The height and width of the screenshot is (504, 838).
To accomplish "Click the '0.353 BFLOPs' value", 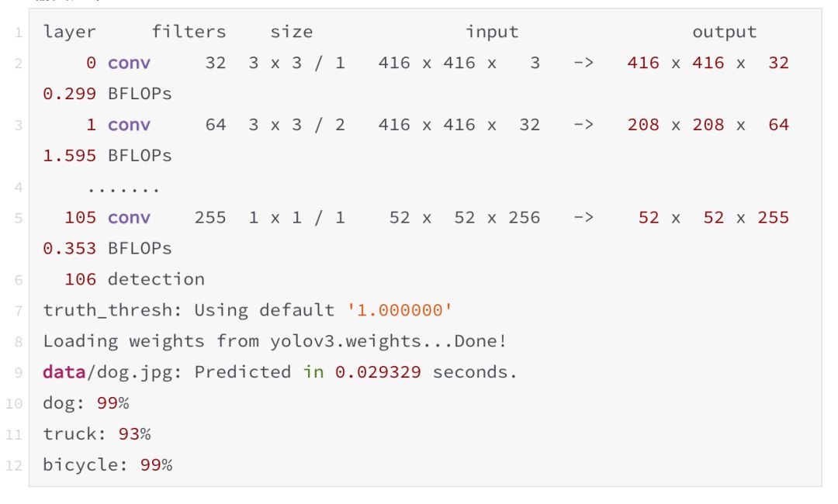I will [107, 249].
